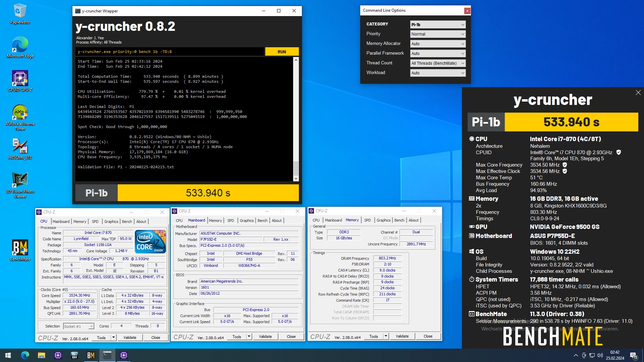Screen dimensions: 644x362
Task: Click the BenchMate taskbar icon
Action: tap(91, 355)
